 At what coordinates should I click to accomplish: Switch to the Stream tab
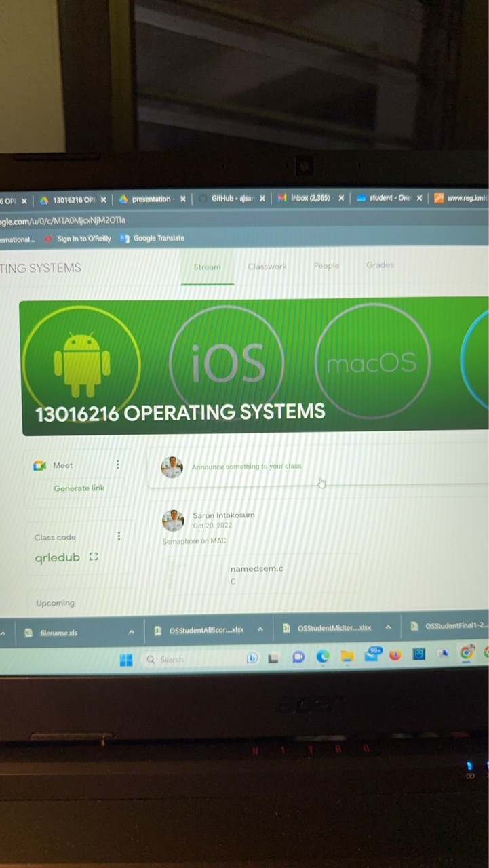[207, 267]
